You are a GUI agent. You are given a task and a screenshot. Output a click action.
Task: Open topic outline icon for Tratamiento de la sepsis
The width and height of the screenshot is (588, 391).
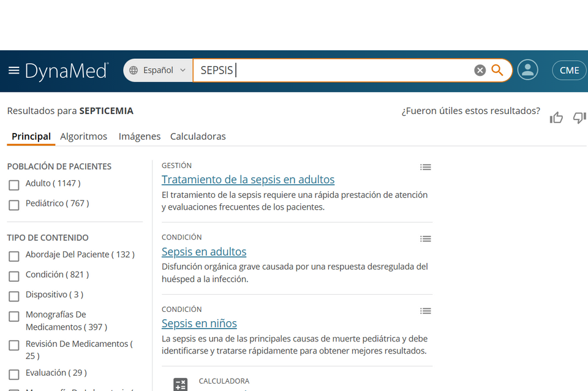click(426, 167)
